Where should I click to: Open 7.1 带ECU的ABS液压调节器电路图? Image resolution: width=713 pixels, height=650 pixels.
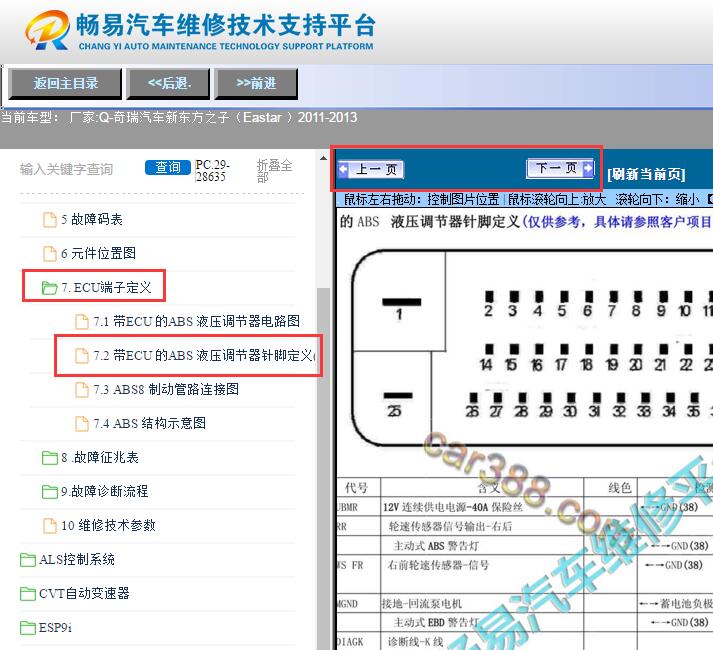pos(196,322)
